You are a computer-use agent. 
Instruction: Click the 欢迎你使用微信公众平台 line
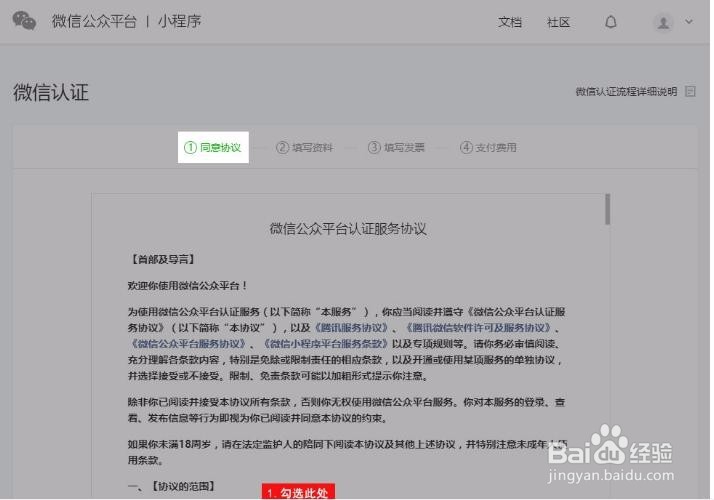coord(188,286)
